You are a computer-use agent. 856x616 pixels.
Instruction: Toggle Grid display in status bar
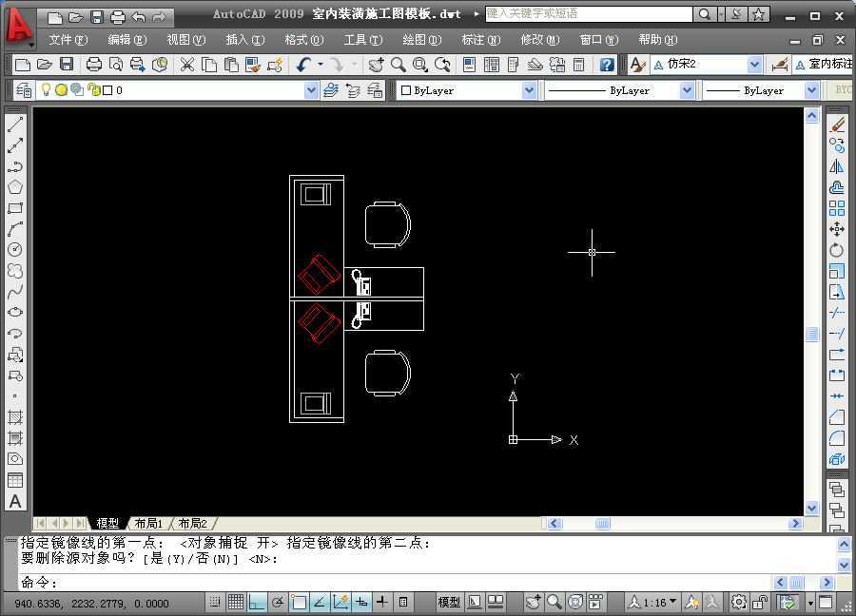tap(236, 602)
